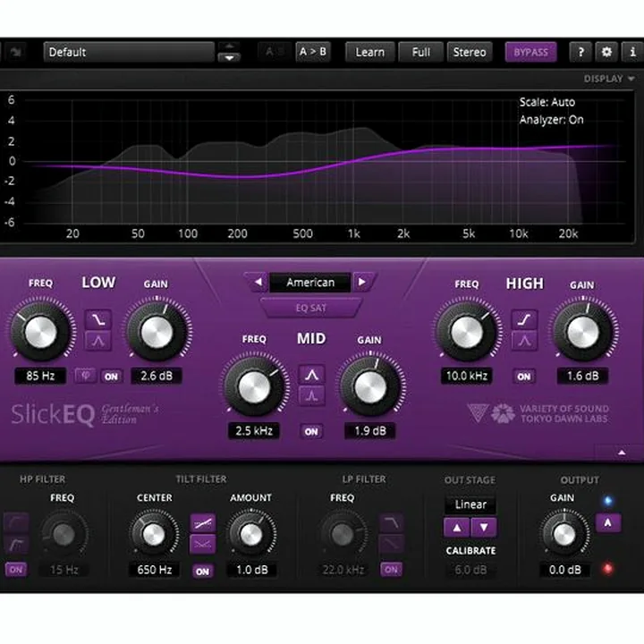The width and height of the screenshot is (644, 644).
Task: Choose the lower tilt filter shape icon
Action: click(203, 544)
